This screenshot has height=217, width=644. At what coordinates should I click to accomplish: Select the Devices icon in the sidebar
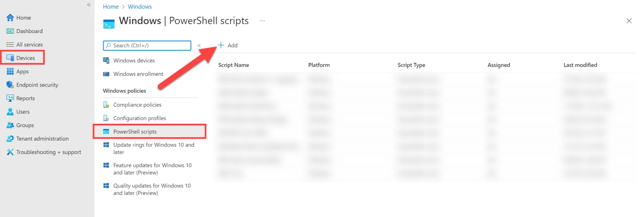[x=10, y=58]
